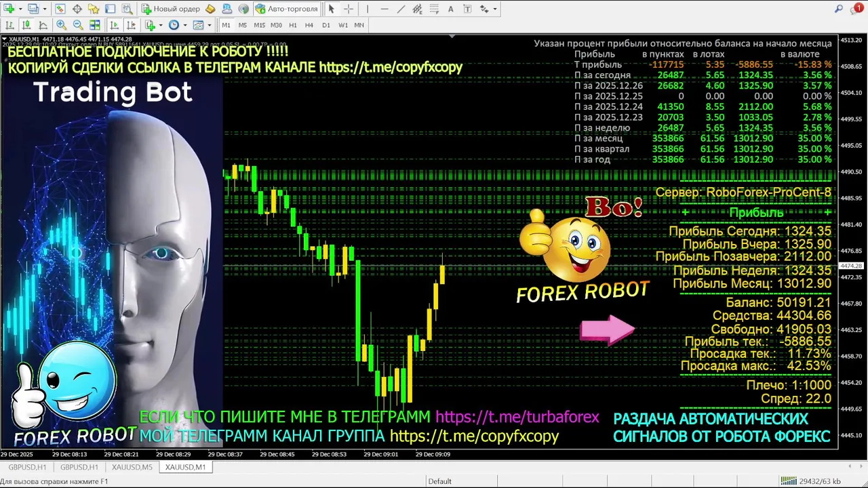Select the equidistant channel tool
This screenshot has height=488, width=868.
point(417,9)
